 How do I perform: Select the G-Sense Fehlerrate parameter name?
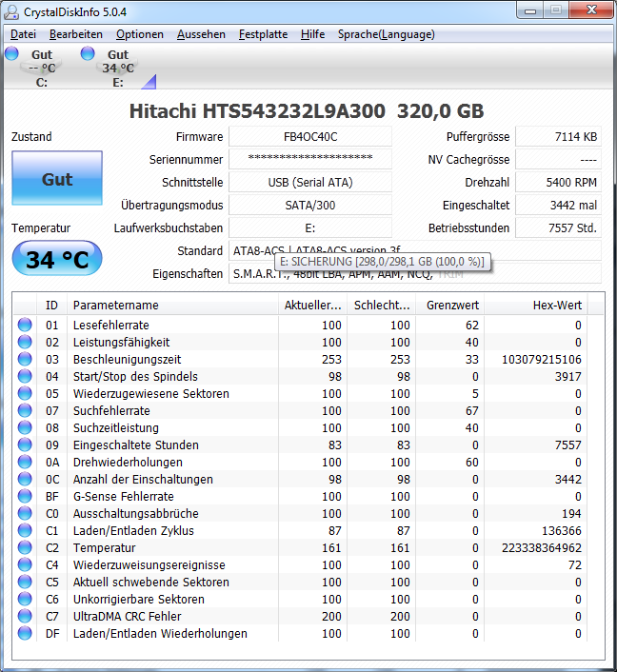[x=124, y=496]
